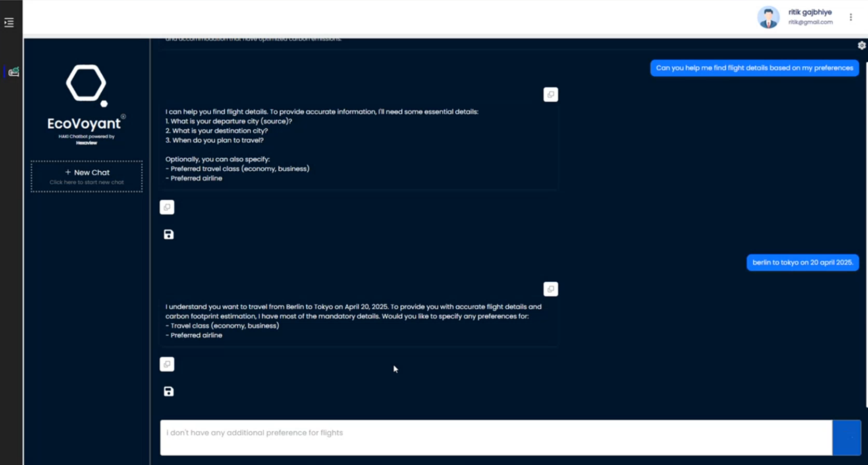The image size is (868, 465).
Task: Click the EcoVoyant hexagon logo
Action: click(86, 84)
